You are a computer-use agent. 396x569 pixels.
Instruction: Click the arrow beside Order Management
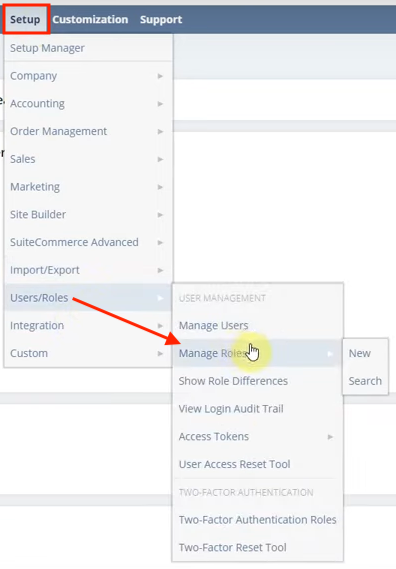point(160,132)
